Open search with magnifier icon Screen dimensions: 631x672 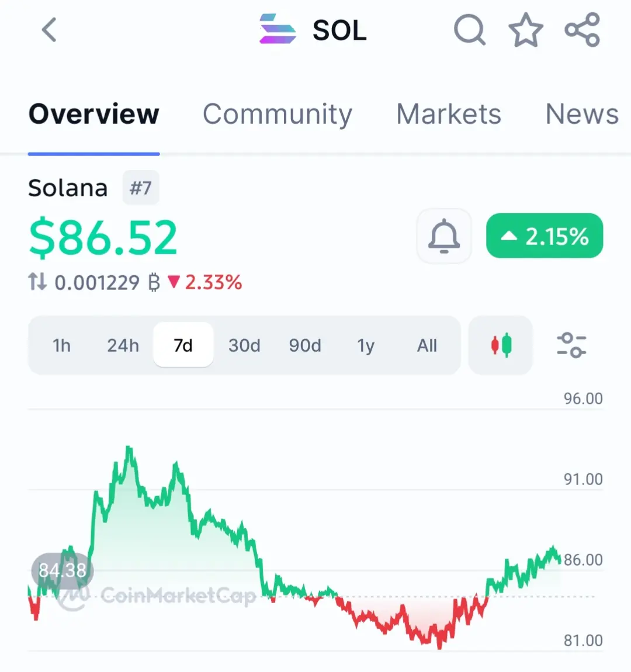tap(469, 29)
